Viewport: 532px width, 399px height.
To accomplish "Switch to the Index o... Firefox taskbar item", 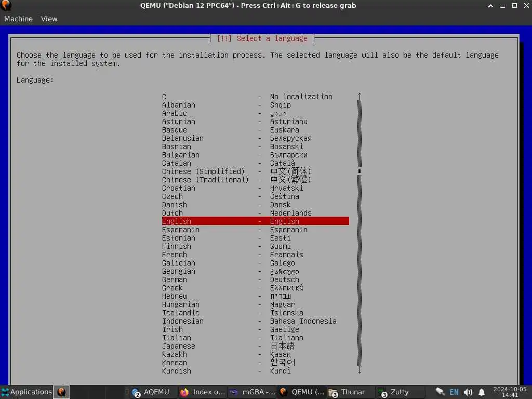I will coord(202,392).
